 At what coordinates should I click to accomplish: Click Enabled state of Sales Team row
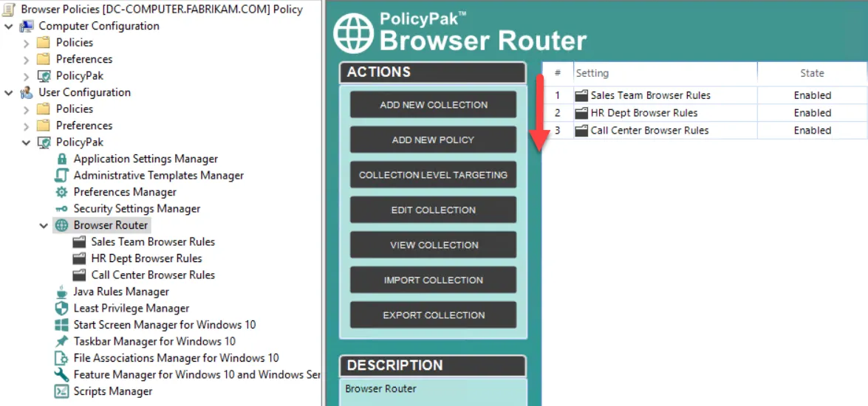click(x=812, y=95)
